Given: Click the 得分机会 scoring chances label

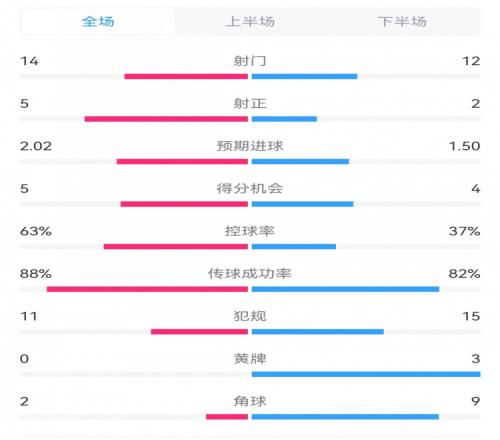Looking at the screenshot, I should [x=250, y=189].
